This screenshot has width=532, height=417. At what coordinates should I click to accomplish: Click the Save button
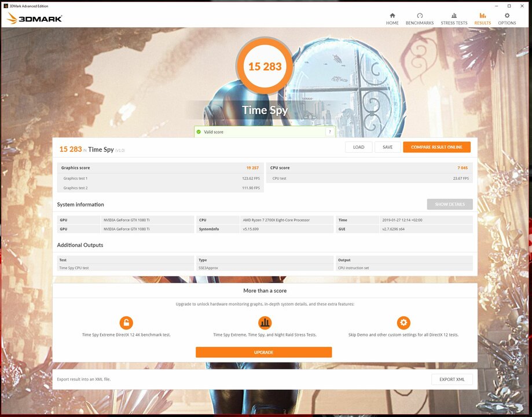[387, 147]
